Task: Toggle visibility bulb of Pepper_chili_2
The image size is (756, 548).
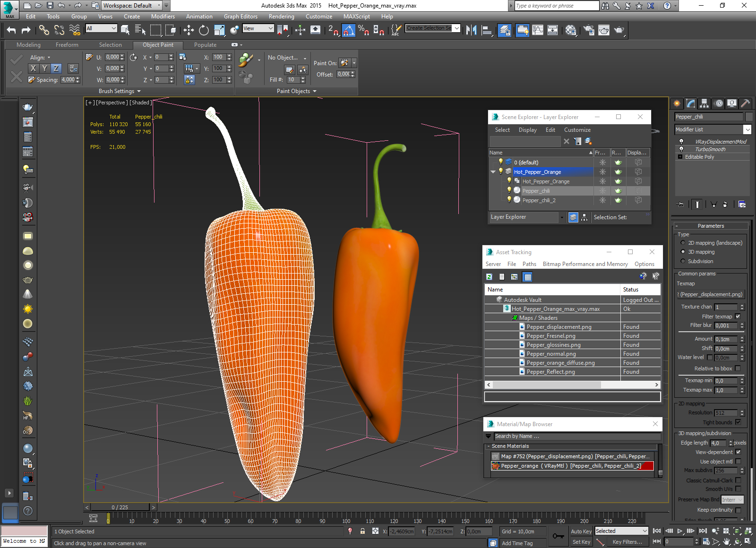Action: click(x=509, y=200)
